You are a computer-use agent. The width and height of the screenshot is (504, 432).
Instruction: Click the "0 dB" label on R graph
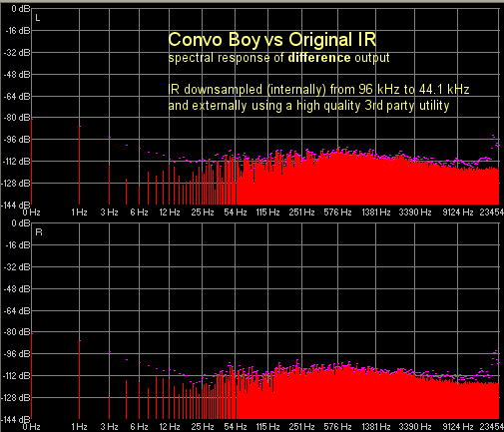point(21,223)
